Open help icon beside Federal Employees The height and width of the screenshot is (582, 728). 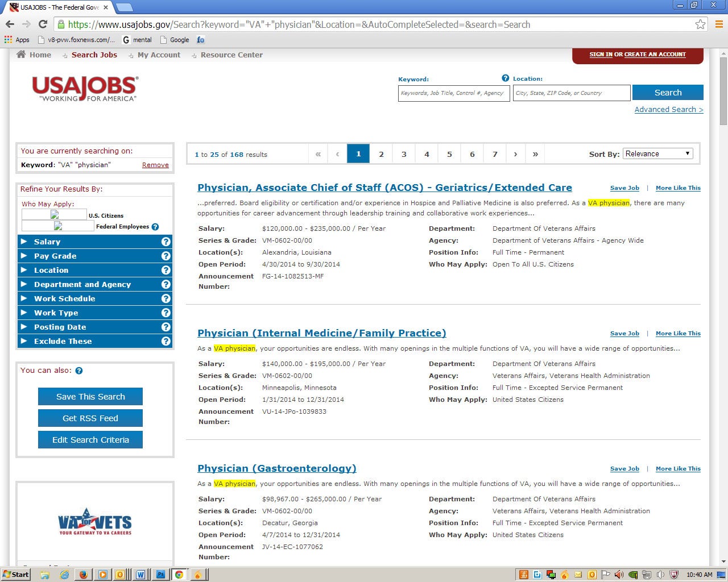tap(155, 227)
